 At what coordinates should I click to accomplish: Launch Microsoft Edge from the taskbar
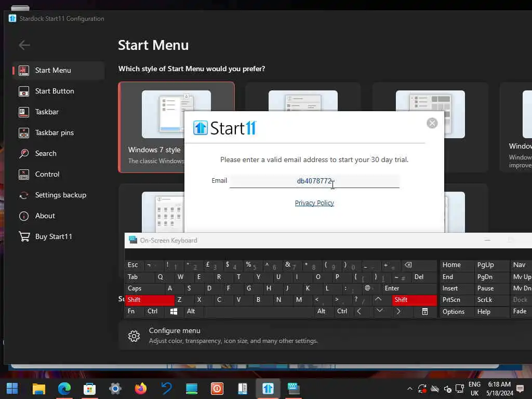click(x=64, y=388)
